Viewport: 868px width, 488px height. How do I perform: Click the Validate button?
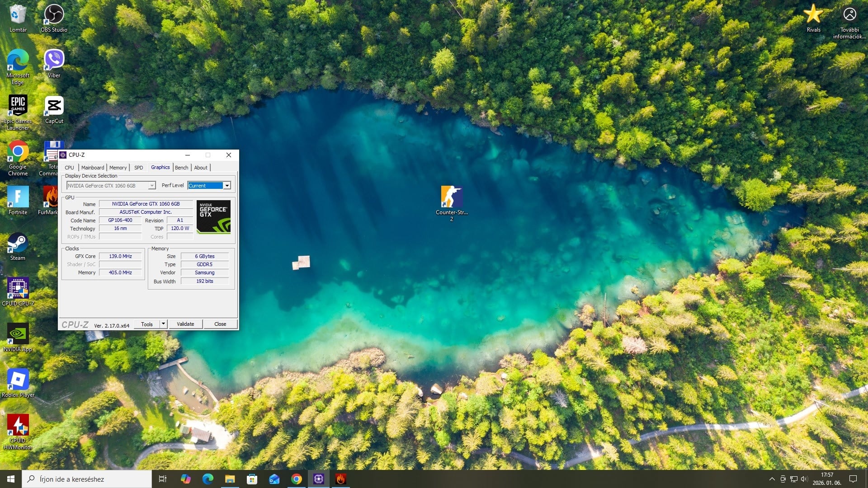coord(185,324)
